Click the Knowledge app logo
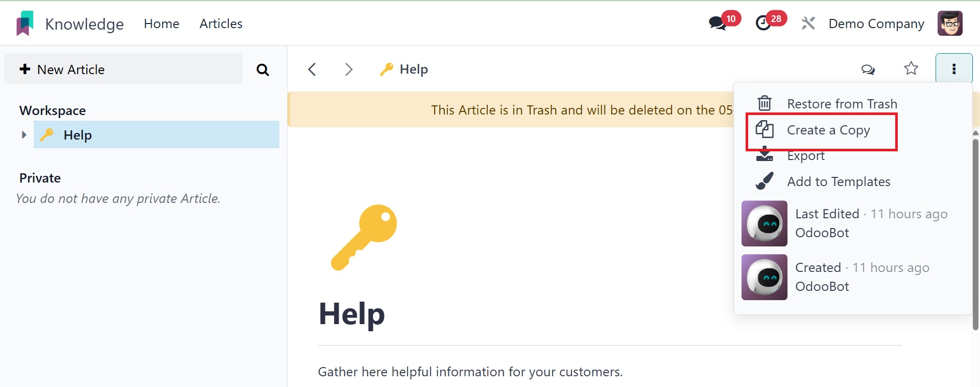This screenshot has width=980, height=387. pyautogui.click(x=25, y=24)
